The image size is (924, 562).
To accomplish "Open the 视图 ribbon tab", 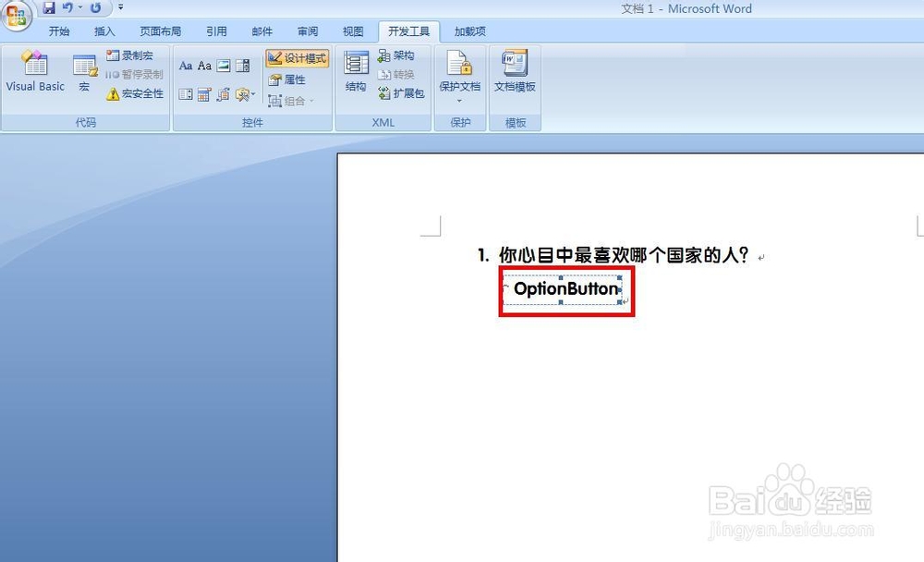I will pos(353,31).
